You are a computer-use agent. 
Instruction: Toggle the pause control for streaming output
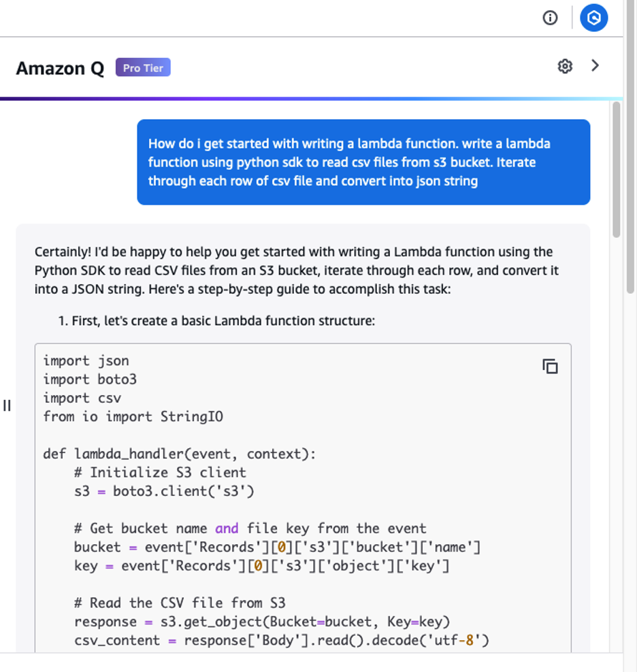click(7, 406)
